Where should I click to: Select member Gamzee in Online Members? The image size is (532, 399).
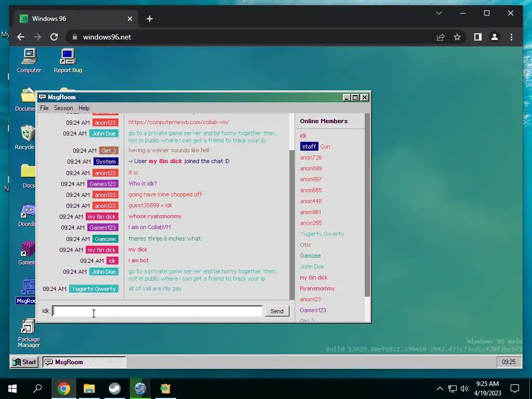[x=310, y=256]
